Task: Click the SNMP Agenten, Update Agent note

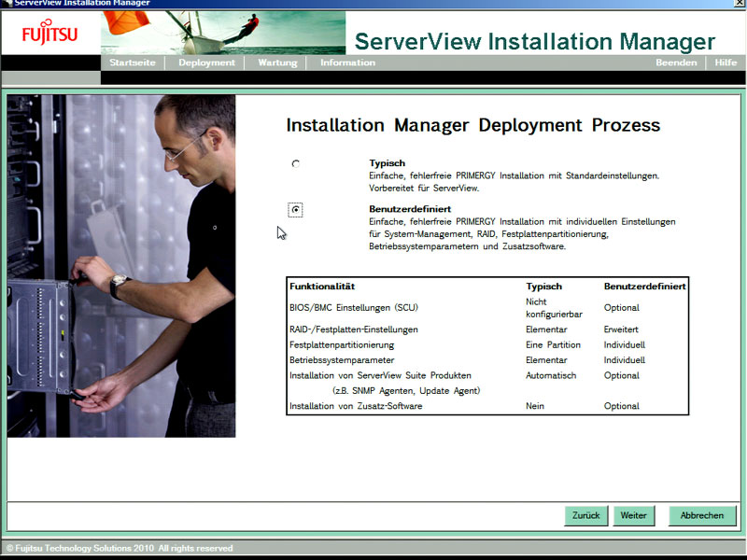Action: pyautogui.click(x=406, y=390)
